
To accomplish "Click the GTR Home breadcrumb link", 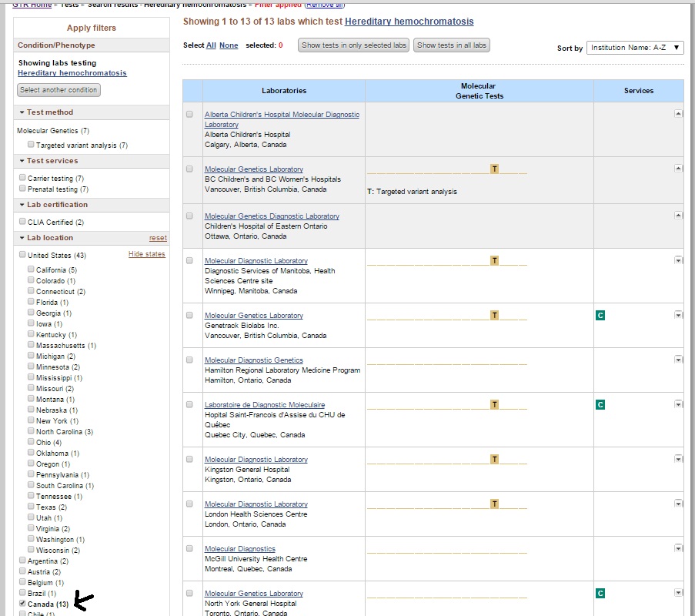I will click(x=32, y=5).
